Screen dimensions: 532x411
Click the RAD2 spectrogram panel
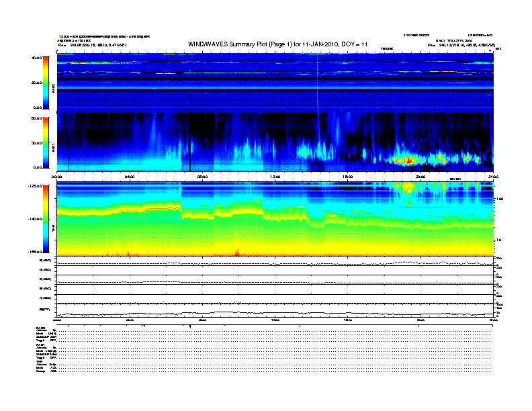(275, 82)
